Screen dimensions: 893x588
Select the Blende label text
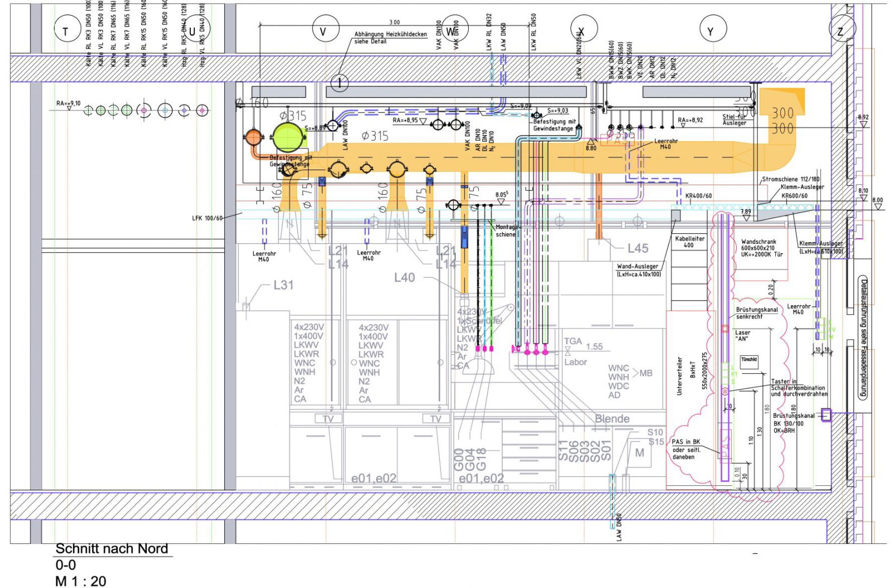point(612,418)
